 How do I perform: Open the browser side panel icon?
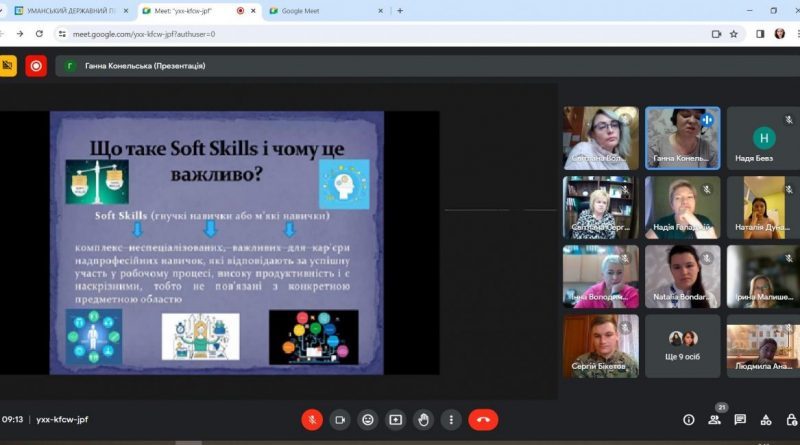point(760,34)
